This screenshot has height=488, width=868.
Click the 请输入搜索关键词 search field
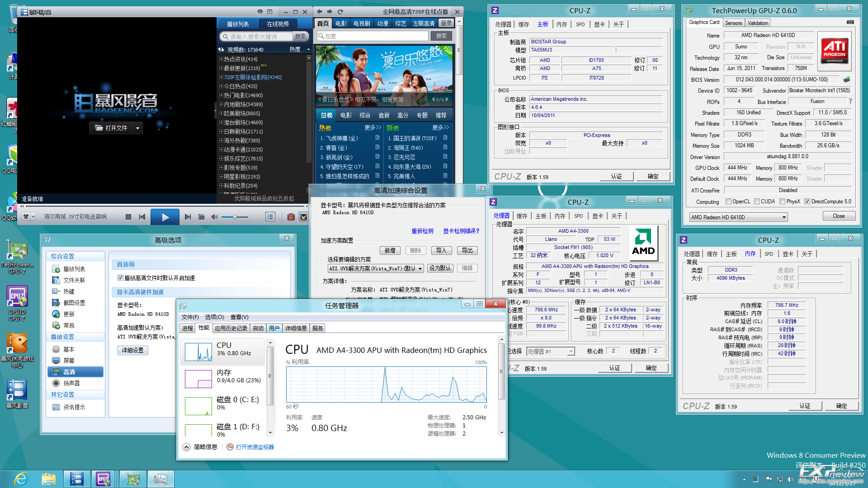(x=256, y=37)
